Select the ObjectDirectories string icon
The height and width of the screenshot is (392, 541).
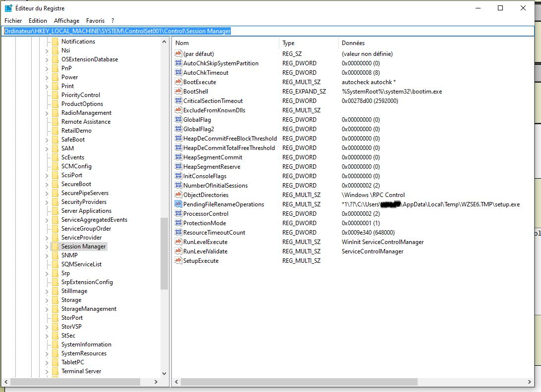(x=178, y=195)
